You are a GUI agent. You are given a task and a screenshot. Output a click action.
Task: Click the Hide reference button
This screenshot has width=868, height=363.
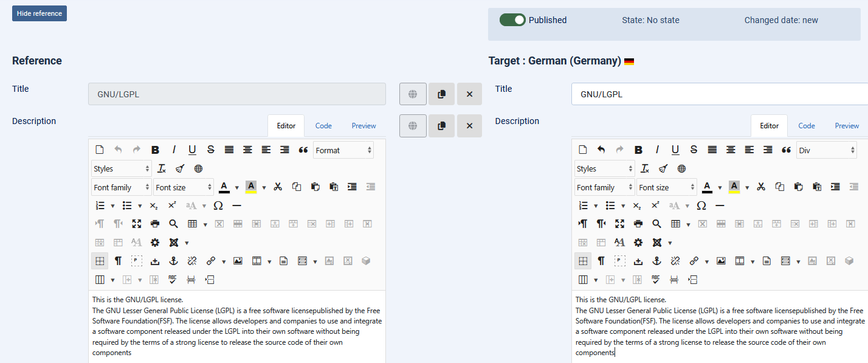pyautogui.click(x=40, y=13)
